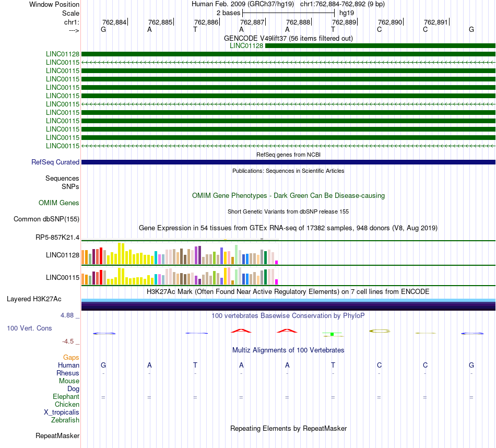Select the Mouse alignment row label
The width and height of the screenshot is (496, 448).
(69, 381)
